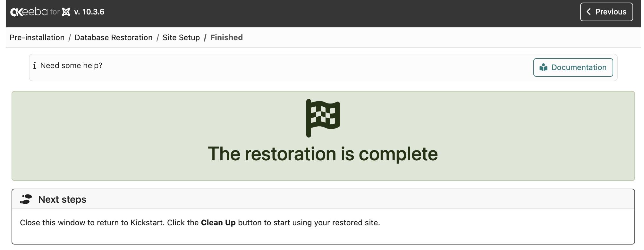Click the Close this window instruction text

click(x=200, y=223)
